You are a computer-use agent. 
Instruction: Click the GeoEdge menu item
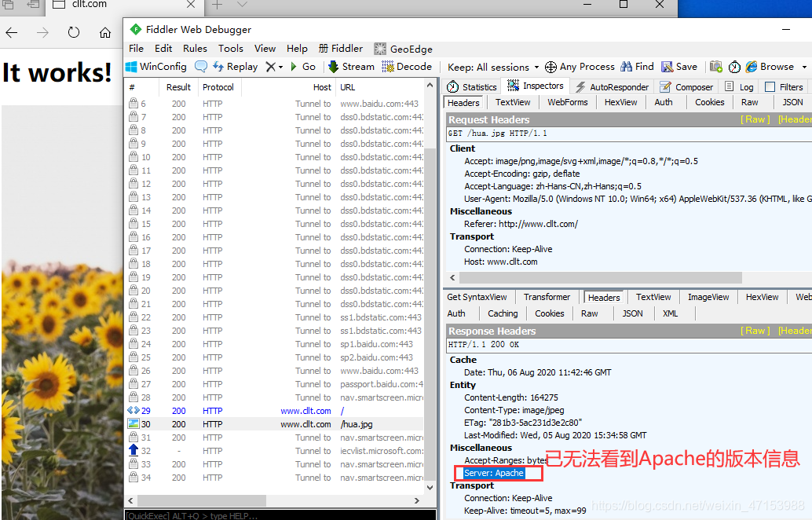point(404,49)
